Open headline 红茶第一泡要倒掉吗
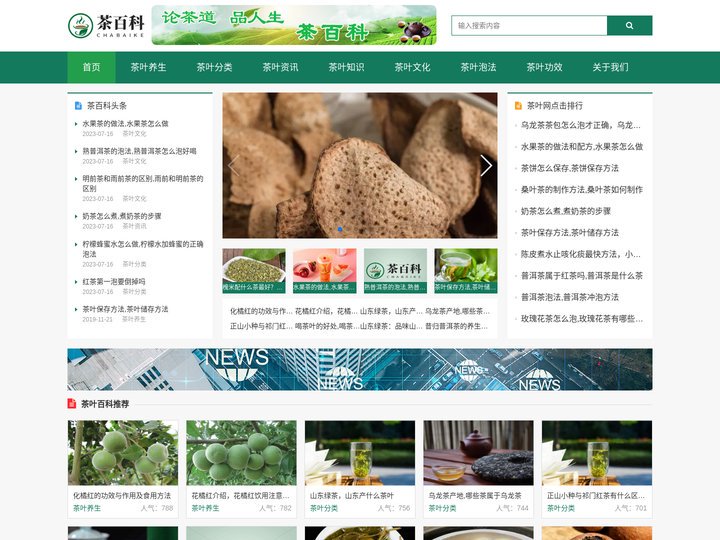 (114, 281)
